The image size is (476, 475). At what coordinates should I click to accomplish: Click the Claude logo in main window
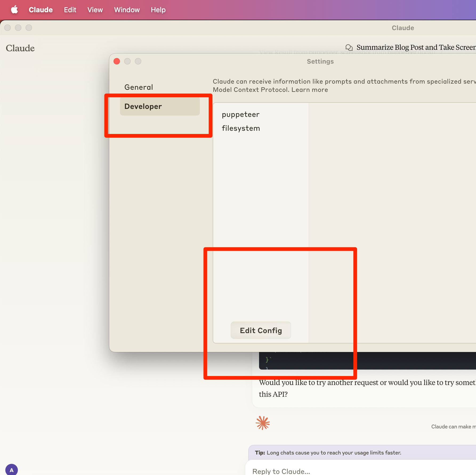[20, 48]
